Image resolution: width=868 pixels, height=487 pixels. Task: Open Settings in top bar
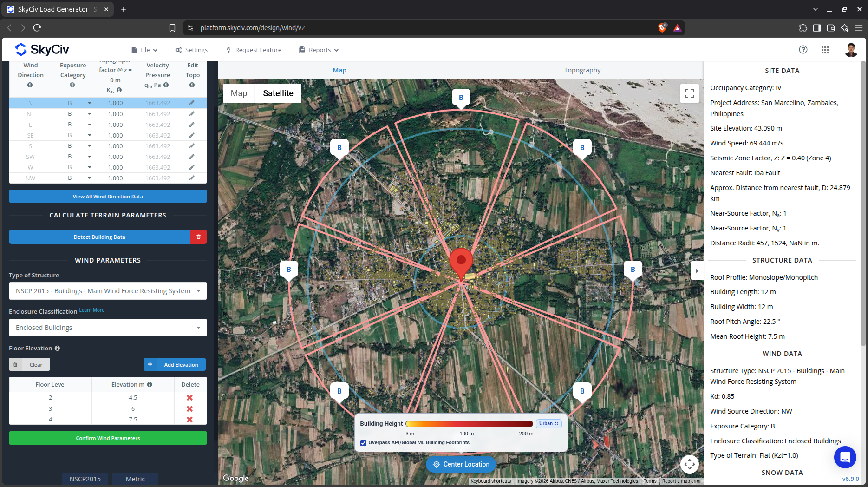(191, 50)
